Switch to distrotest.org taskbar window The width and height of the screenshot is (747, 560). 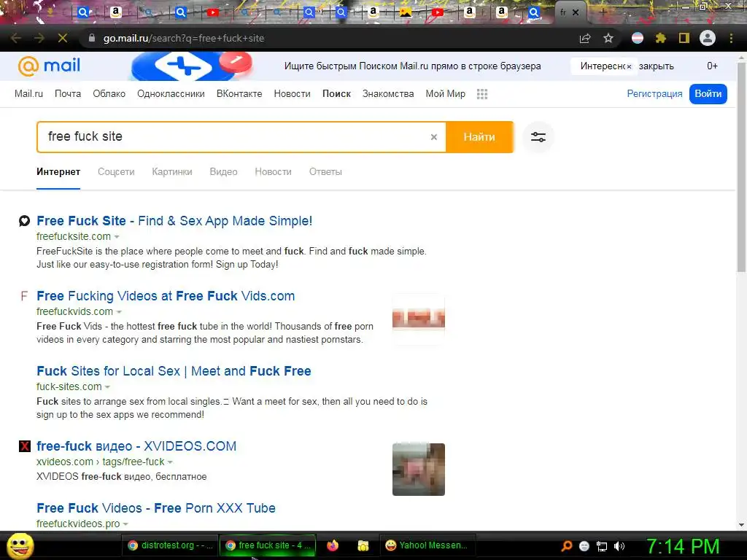pyautogui.click(x=169, y=545)
